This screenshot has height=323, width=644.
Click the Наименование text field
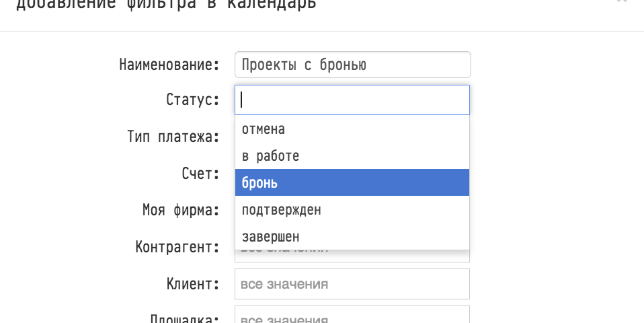[352, 65]
